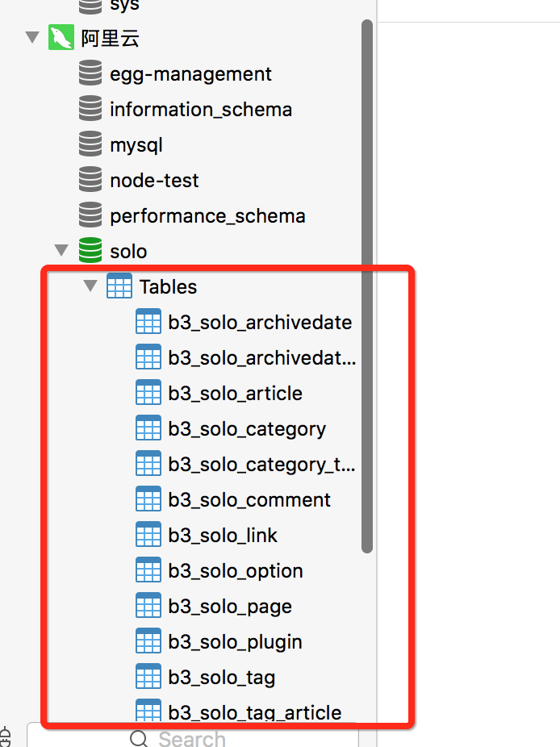
Task: Click the green solo database icon
Action: (x=90, y=251)
